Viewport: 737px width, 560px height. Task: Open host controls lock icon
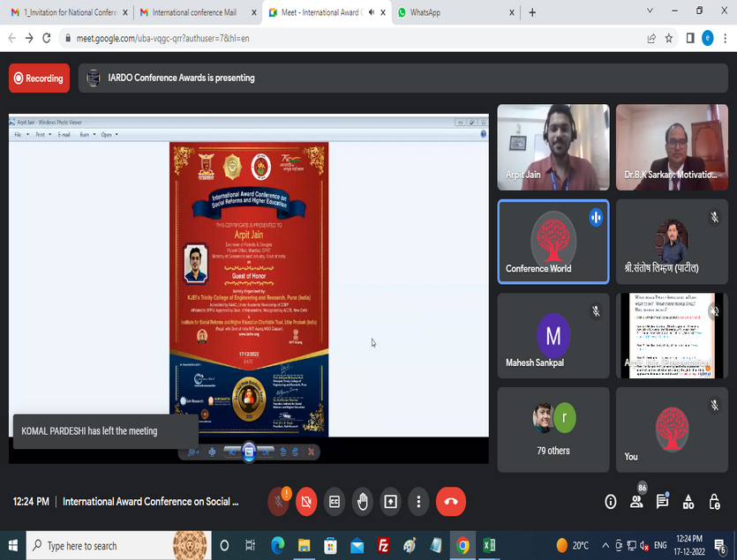coord(714,502)
